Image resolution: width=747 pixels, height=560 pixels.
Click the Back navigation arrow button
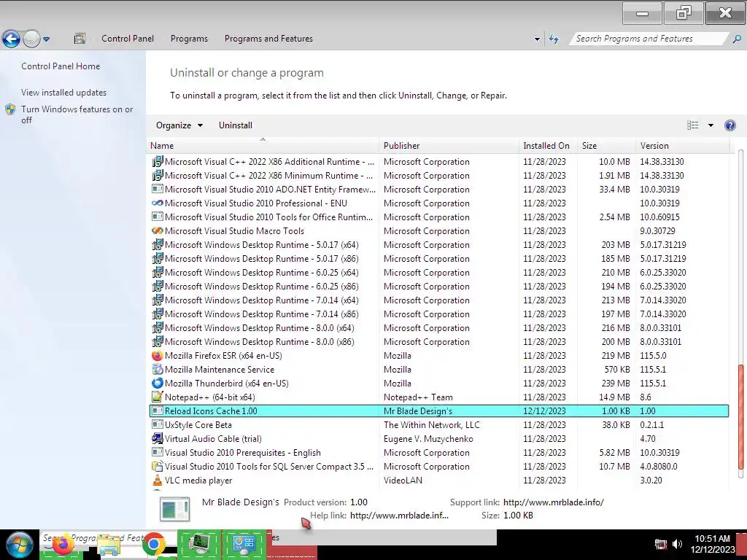tap(11, 39)
